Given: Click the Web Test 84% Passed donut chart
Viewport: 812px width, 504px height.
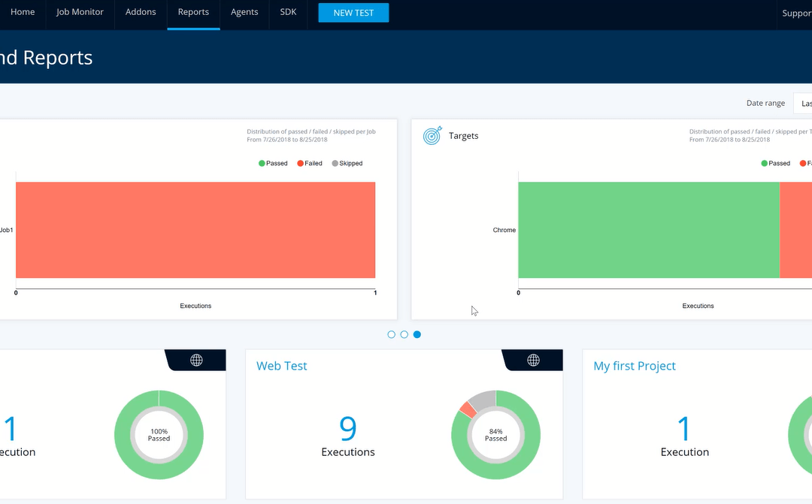Looking at the screenshot, I should click(x=495, y=435).
